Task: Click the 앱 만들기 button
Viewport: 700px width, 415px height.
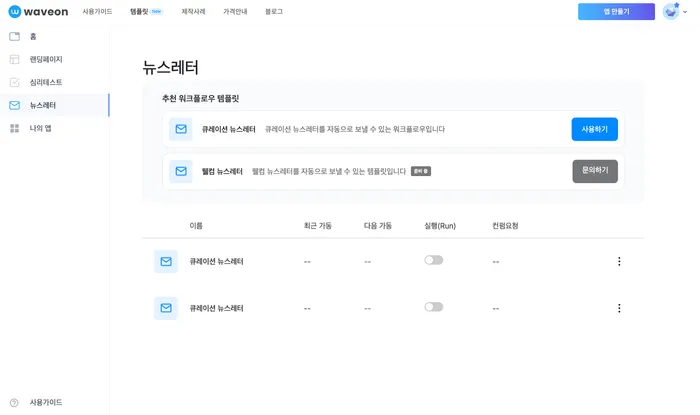Action: click(616, 12)
